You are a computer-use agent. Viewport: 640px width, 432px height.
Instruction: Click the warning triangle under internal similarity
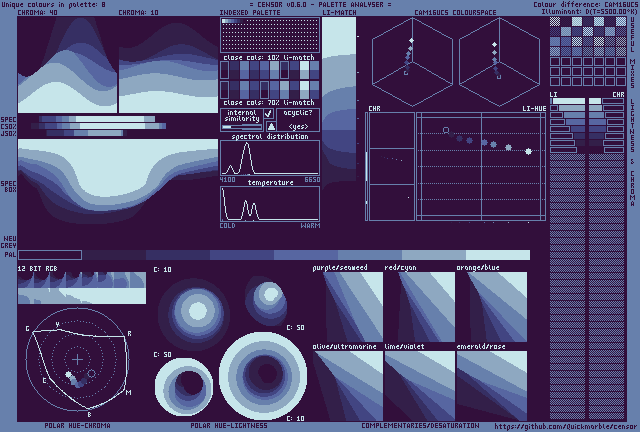[x=271, y=126]
